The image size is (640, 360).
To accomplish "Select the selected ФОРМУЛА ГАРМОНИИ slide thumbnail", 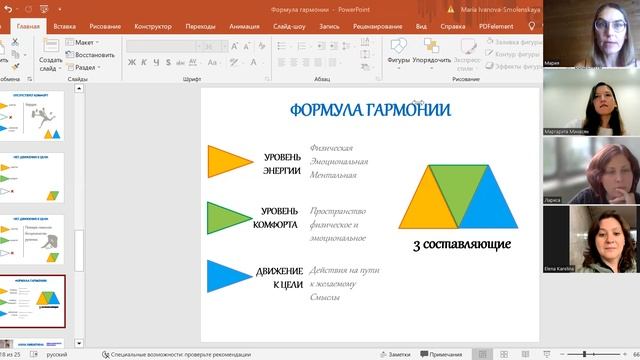I will tap(32, 301).
